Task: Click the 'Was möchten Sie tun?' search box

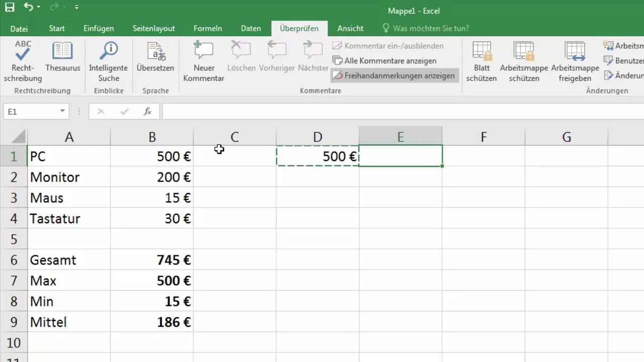Action: (426, 29)
